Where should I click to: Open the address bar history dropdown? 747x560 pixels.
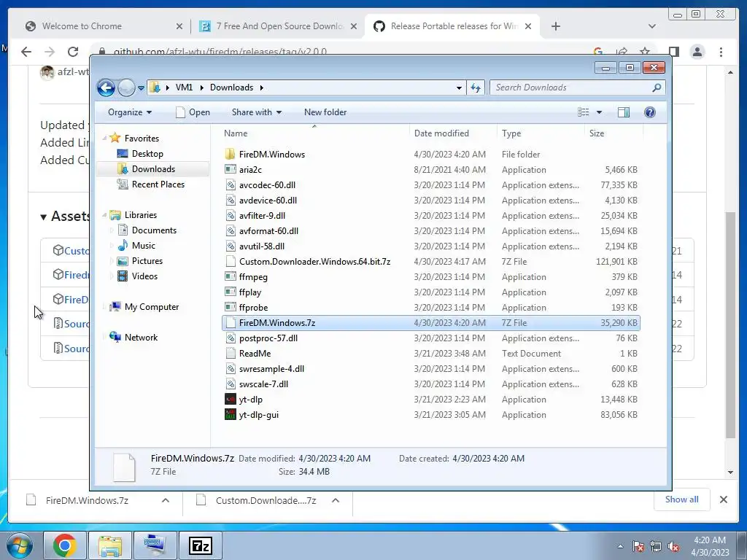coord(459,87)
